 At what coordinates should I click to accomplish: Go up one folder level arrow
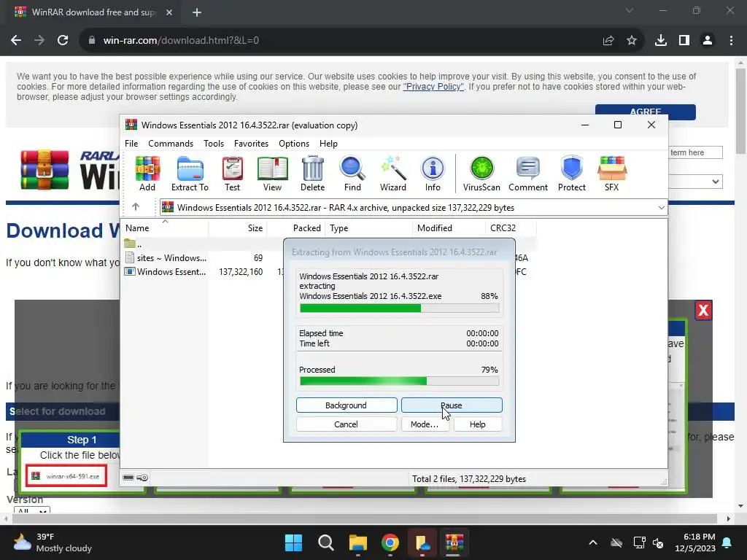(x=136, y=206)
